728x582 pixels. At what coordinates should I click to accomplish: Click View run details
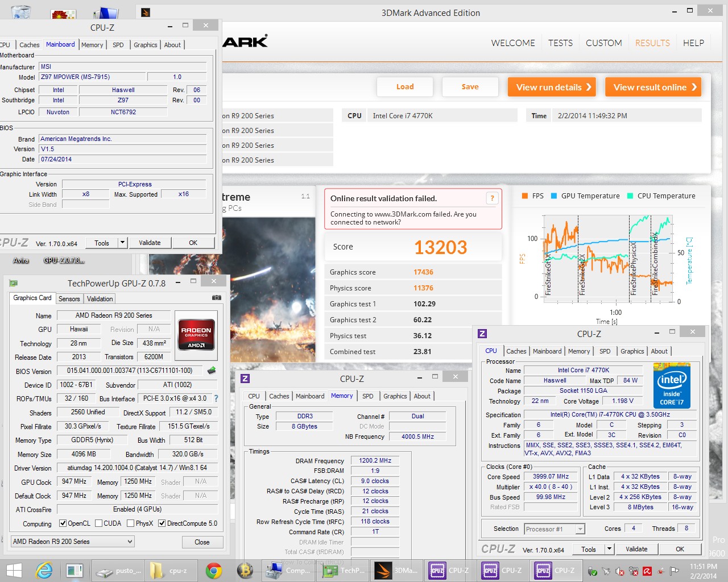[x=552, y=87]
